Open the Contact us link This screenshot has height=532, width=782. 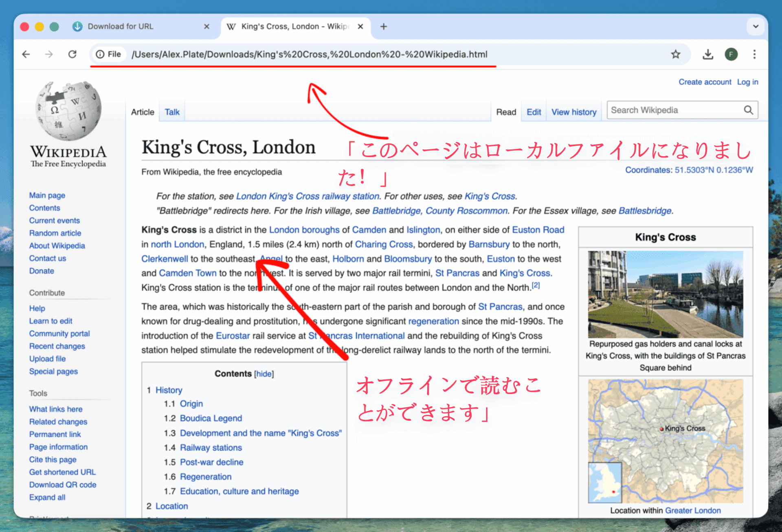coord(47,258)
